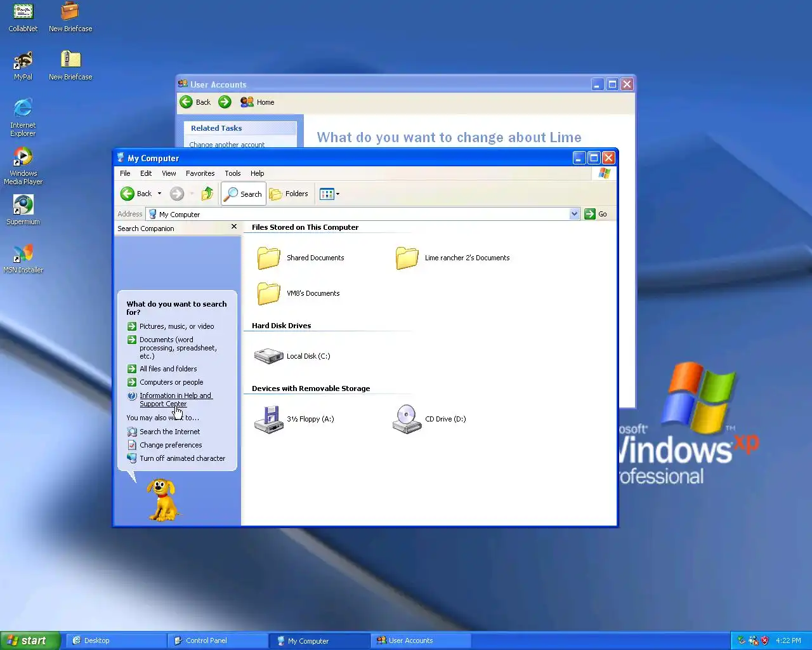Search for Computers or people
The height and width of the screenshot is (650, 812).
point(166,382)
